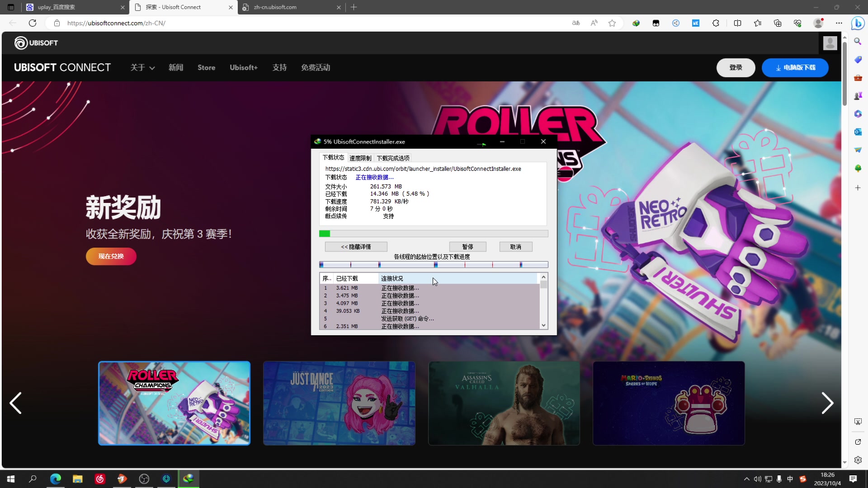Collapse details with 隐藏详情 button

click(356, 247)
